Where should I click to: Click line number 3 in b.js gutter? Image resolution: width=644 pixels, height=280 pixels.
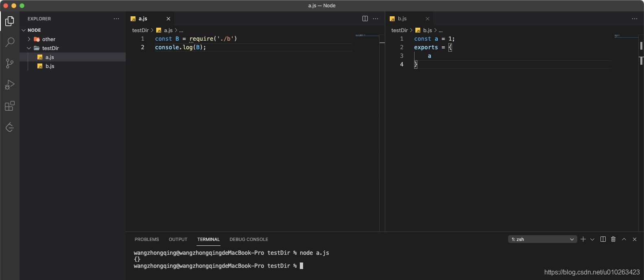(x=402, y=56)
